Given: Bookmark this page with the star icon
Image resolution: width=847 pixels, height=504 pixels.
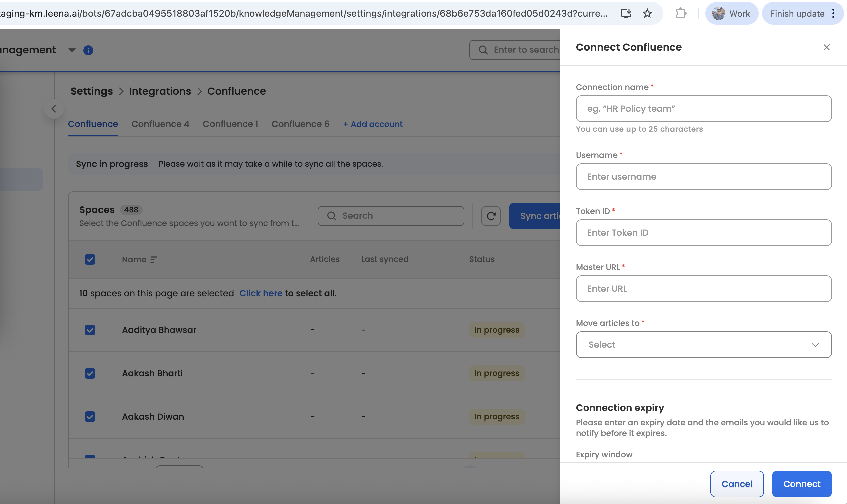Looking at the screenshot, I should [647, 14].
